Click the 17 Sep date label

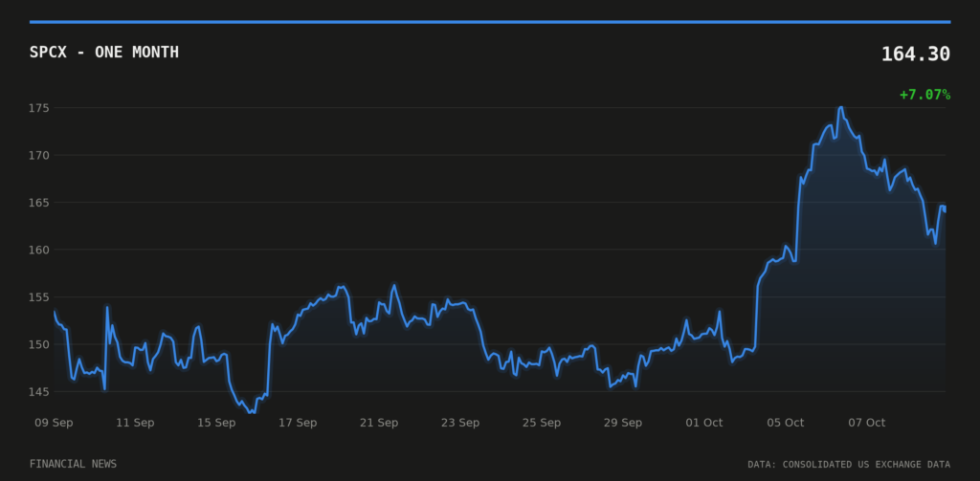tap(298, 423)
